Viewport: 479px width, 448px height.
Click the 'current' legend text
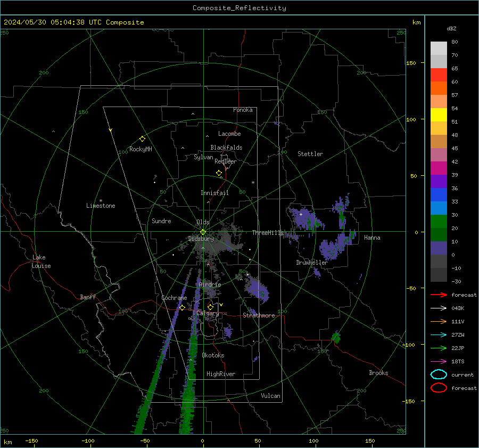click(x=463, y=374)
